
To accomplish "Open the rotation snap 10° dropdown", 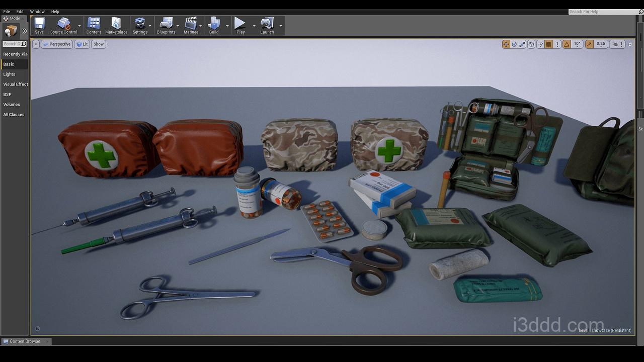I will point(577,44).
